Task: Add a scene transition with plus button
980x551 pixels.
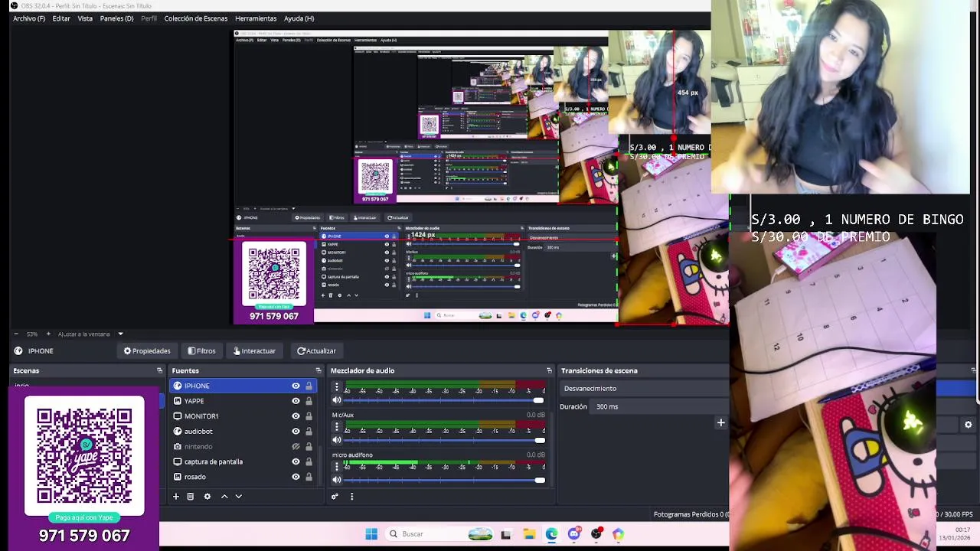Action: [720, 422]
